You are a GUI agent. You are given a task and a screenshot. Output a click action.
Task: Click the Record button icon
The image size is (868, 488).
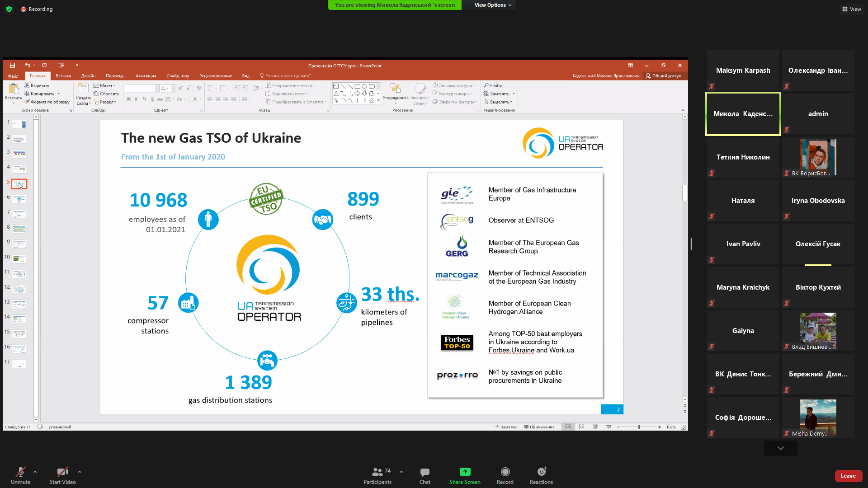point(505,472)
